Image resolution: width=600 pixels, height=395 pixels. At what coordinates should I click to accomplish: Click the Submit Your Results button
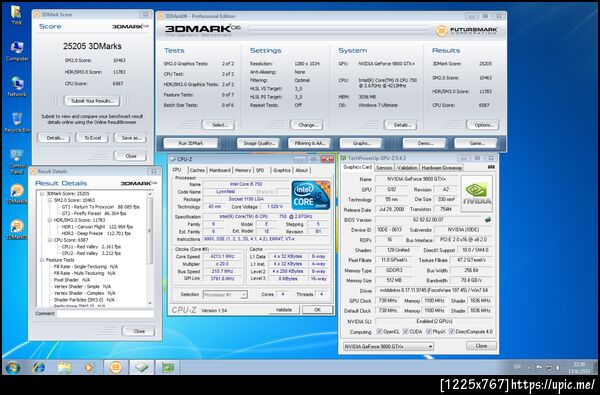pos(92,101)
